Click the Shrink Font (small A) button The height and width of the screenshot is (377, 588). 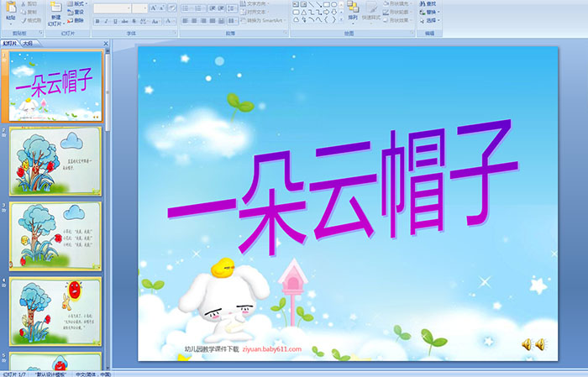(x=161, y=8)
